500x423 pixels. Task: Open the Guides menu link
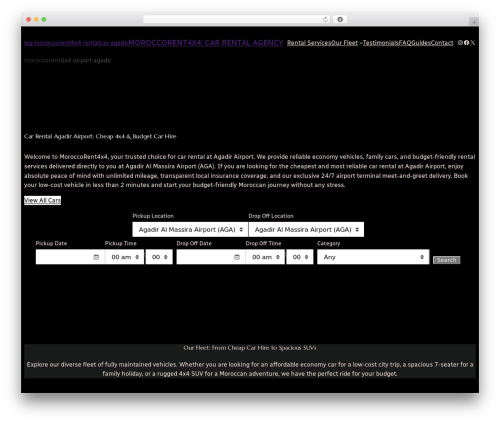click(421, 43)
